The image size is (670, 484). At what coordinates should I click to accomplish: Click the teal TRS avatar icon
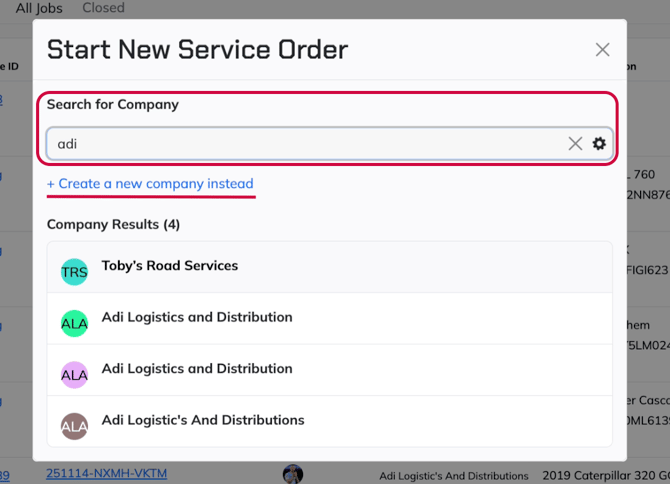coord(74,271)
